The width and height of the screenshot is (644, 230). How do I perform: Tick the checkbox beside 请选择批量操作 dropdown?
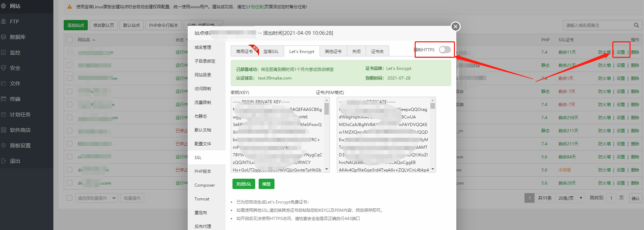coord(70,198)
